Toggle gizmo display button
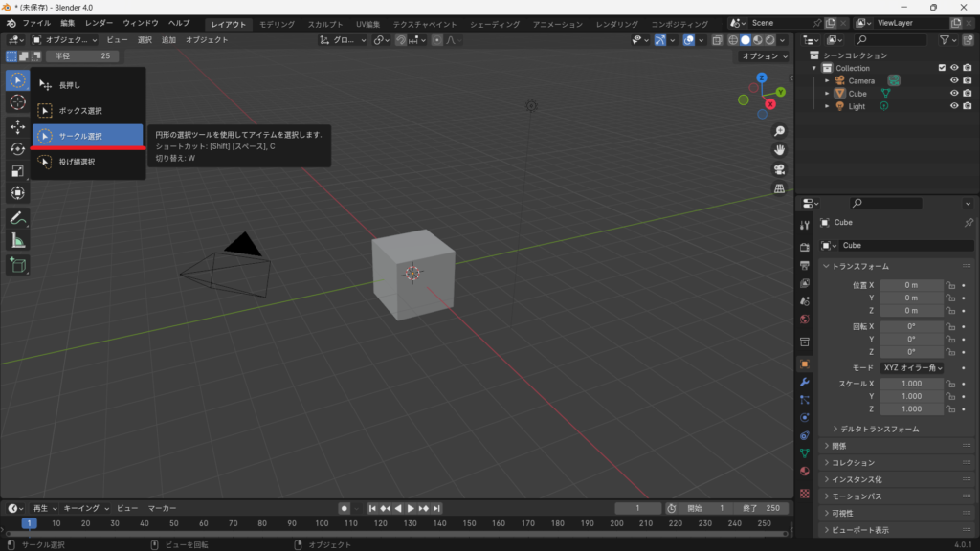Image resolution: width=980 pixels, height=551 pixels. (660, 40)
